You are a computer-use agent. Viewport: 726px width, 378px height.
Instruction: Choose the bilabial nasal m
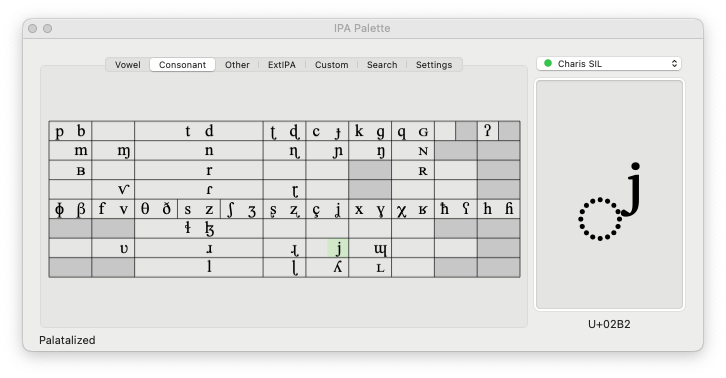(x=81, y=151)
